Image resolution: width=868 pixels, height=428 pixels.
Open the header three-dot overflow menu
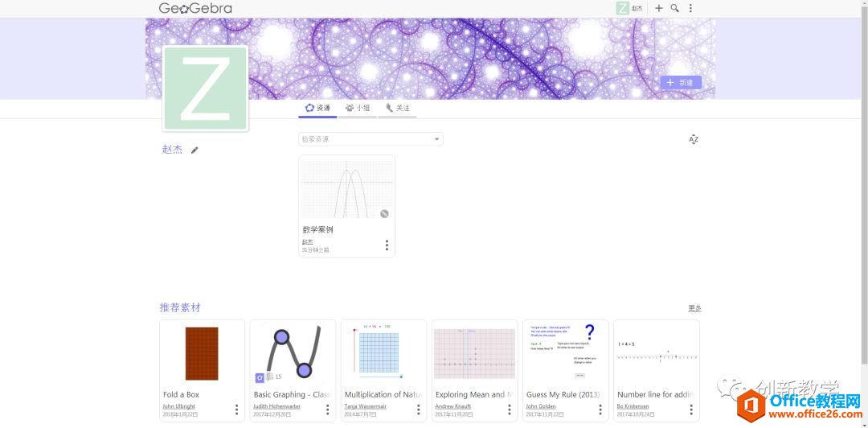click(690, 8)
